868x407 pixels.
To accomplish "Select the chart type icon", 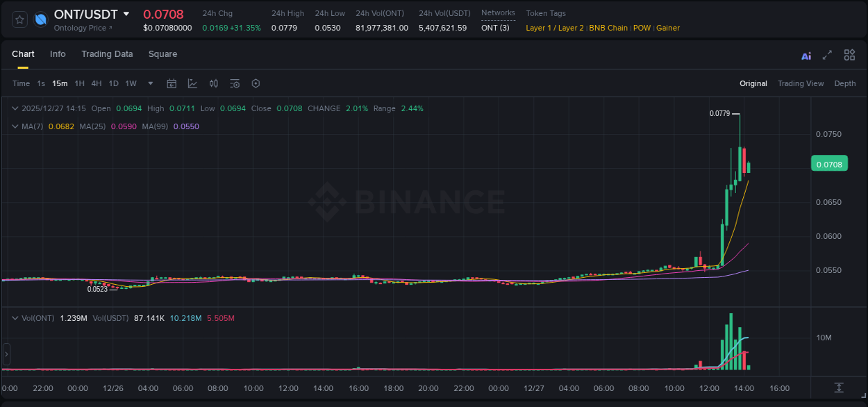I will pyautogui.click(x=192, y=83).
